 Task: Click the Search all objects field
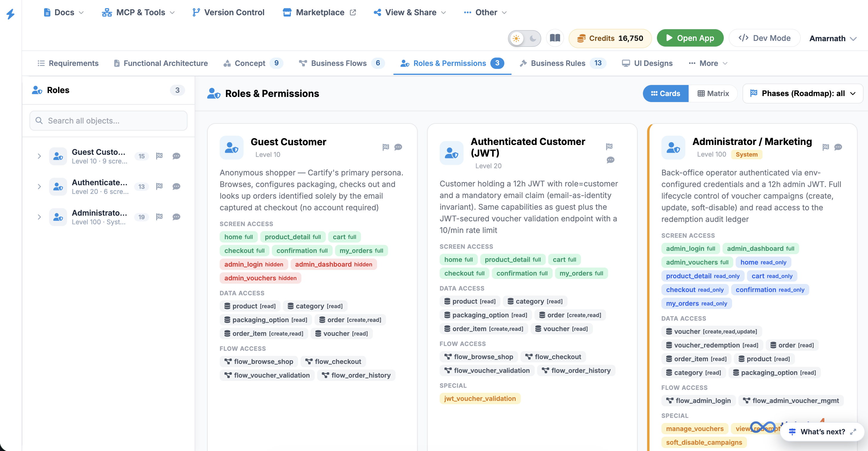(108, 121)
